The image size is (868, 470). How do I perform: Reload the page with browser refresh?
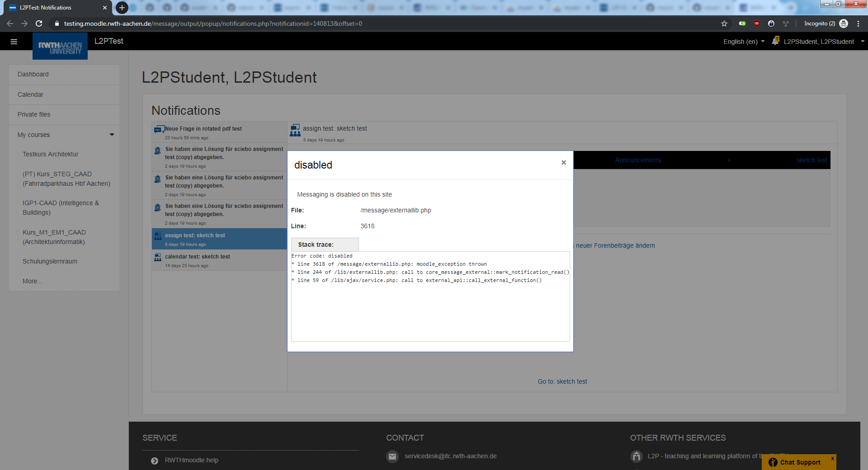(39, 23)
